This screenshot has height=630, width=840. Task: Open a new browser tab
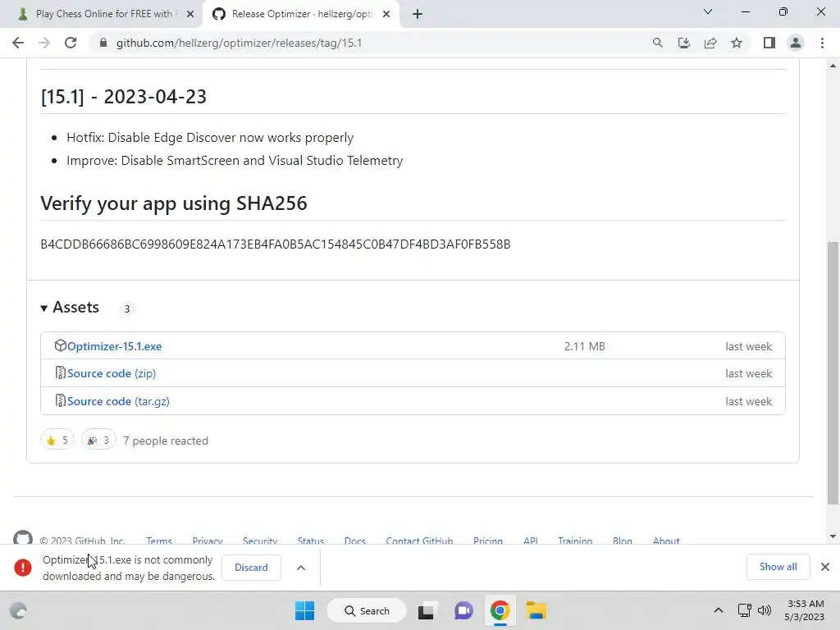pyautogui.click(x=418, y=14)
